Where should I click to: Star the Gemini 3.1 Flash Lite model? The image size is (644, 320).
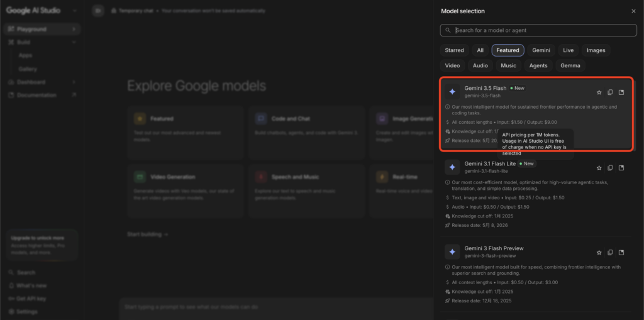[x=599, y=168]
